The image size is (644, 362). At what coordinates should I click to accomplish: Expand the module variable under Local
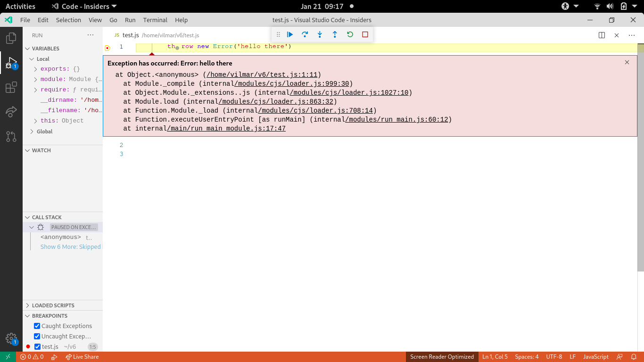(35, 79)
